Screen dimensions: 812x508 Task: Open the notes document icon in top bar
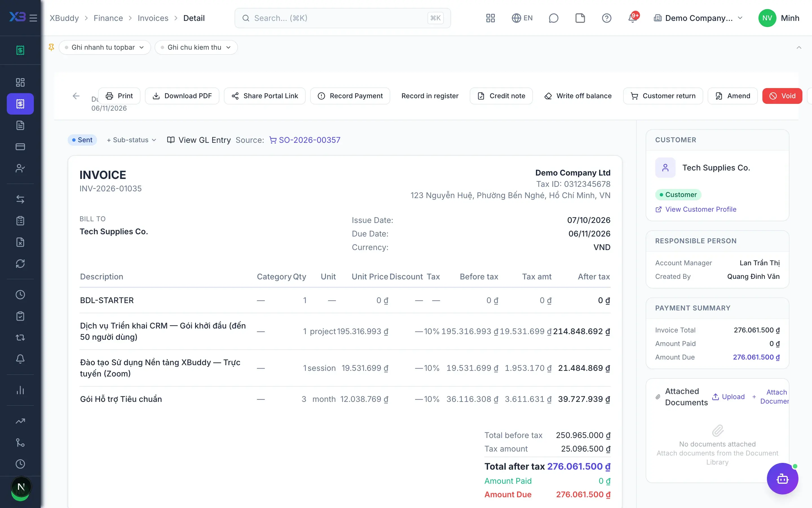point(580,18)
